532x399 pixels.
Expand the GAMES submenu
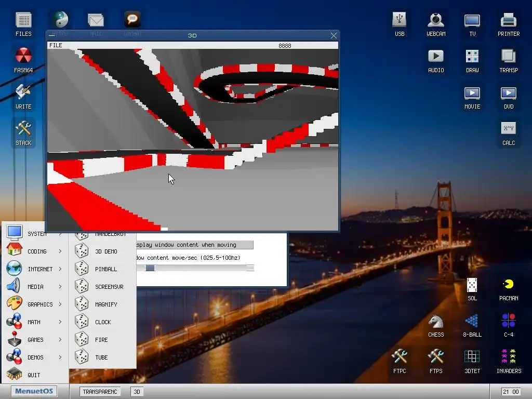coord(35,340)
